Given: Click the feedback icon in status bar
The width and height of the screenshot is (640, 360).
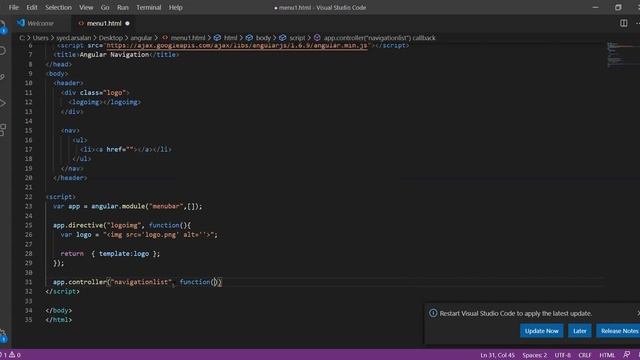Looking at the screenshot, I should pyautogui.click(x=627, y=355).
